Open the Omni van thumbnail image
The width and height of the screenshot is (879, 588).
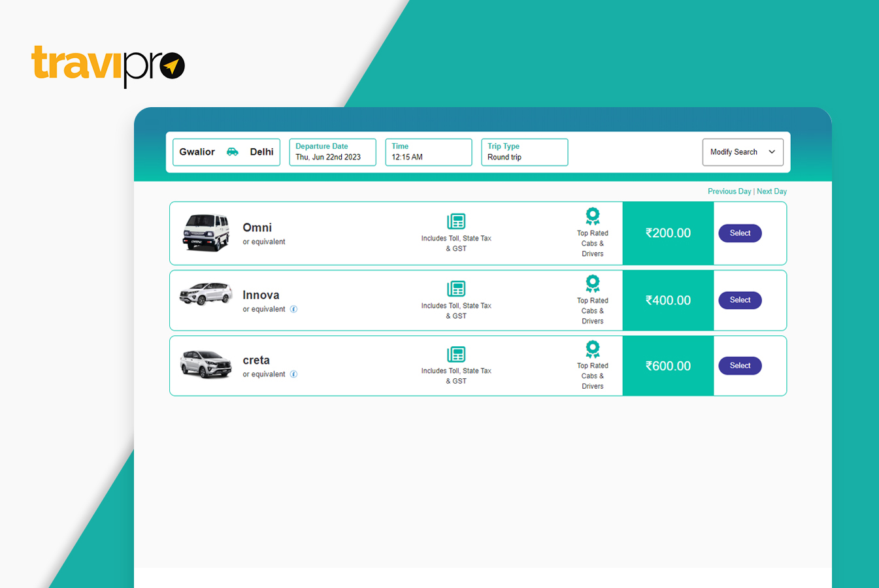click(206, 233)
